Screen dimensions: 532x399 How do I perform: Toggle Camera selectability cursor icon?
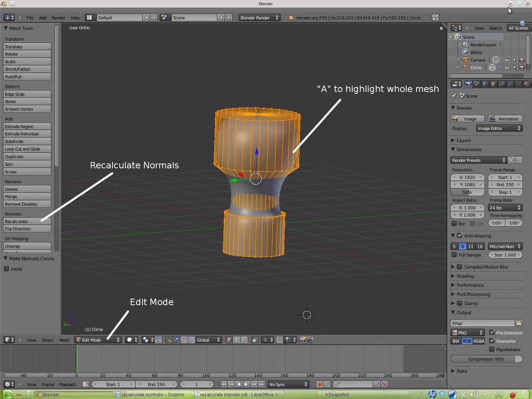515,60
